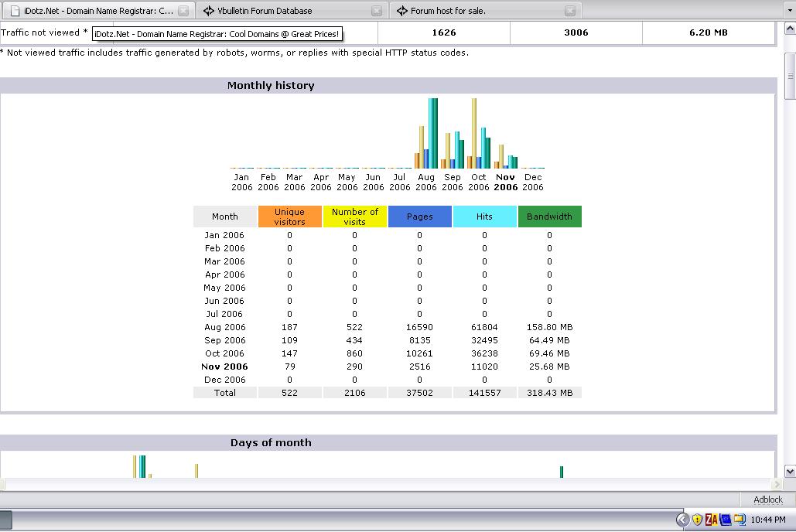
Task: Click the network connection tray icon
Action: tap(739, 520)
